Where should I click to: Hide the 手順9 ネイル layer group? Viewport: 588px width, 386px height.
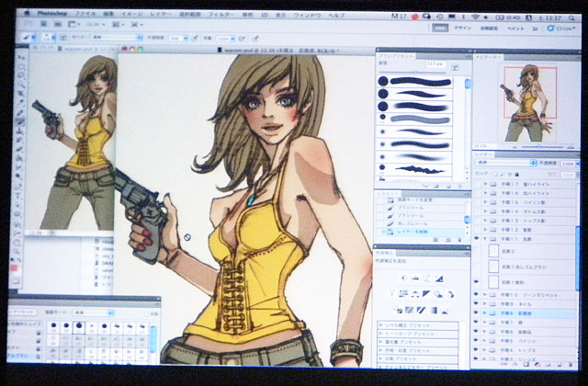click(x=476, y=304)
